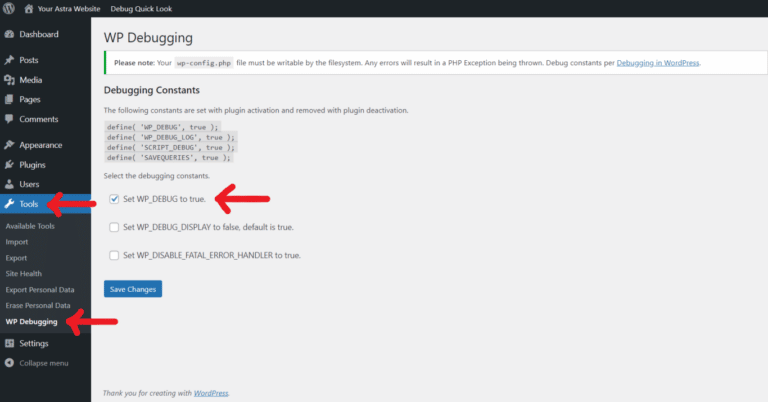768x402 pixels.
Task: Select the Tools menu label
Action: tap(29, 204)
